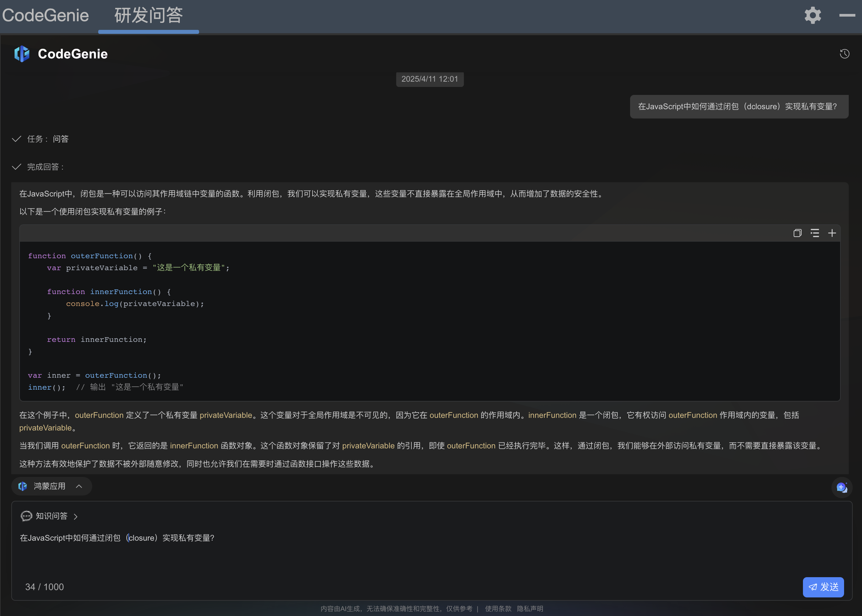Open the 知识问答 mode chevron

click(75, 516)
